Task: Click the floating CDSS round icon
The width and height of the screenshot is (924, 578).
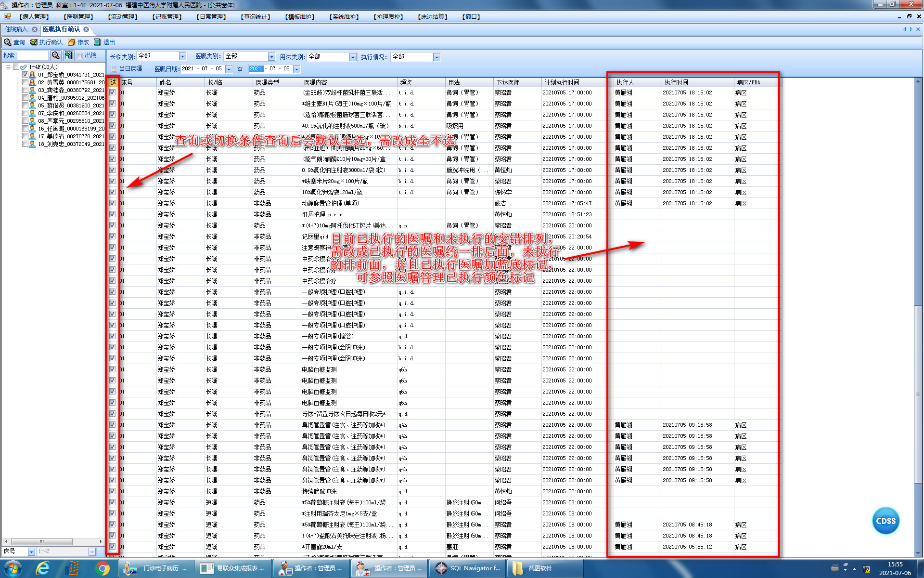Action: (885, 521)
